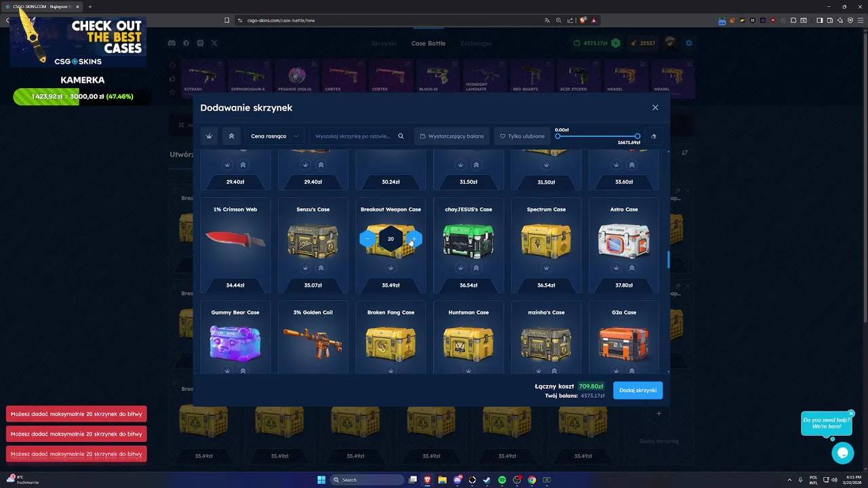Open the Discord link icon in header
Viewport: 868px width, 488px height.
pyautogui.click(x=172, y=43)
